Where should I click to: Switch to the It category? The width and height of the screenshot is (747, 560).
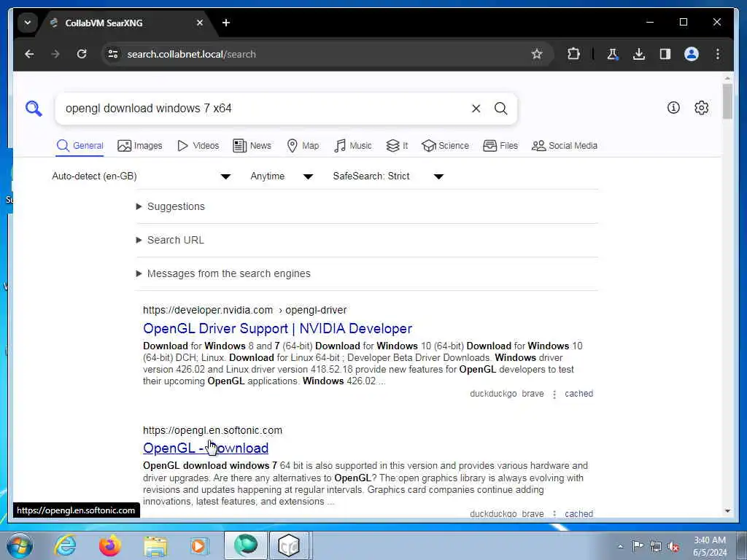coord(397,146)
